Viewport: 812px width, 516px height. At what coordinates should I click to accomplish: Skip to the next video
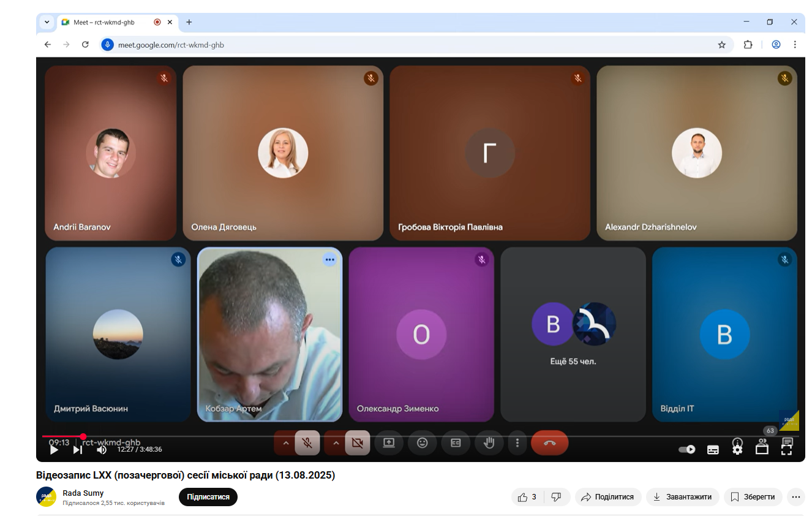[78, 450]
